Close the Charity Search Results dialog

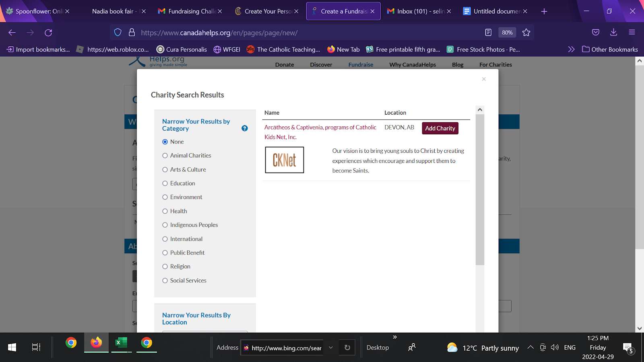(x=484, y=79)
